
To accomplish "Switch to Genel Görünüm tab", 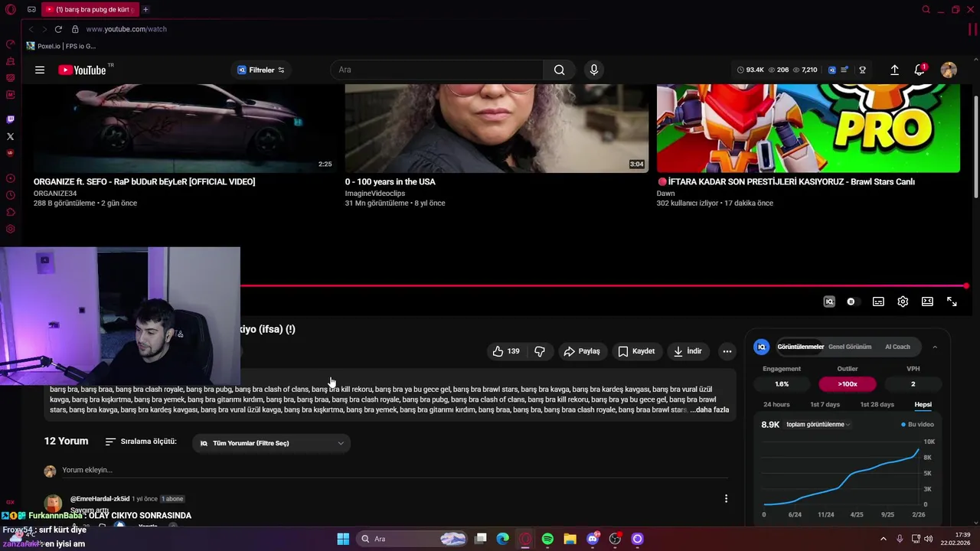I will (850, 347).
